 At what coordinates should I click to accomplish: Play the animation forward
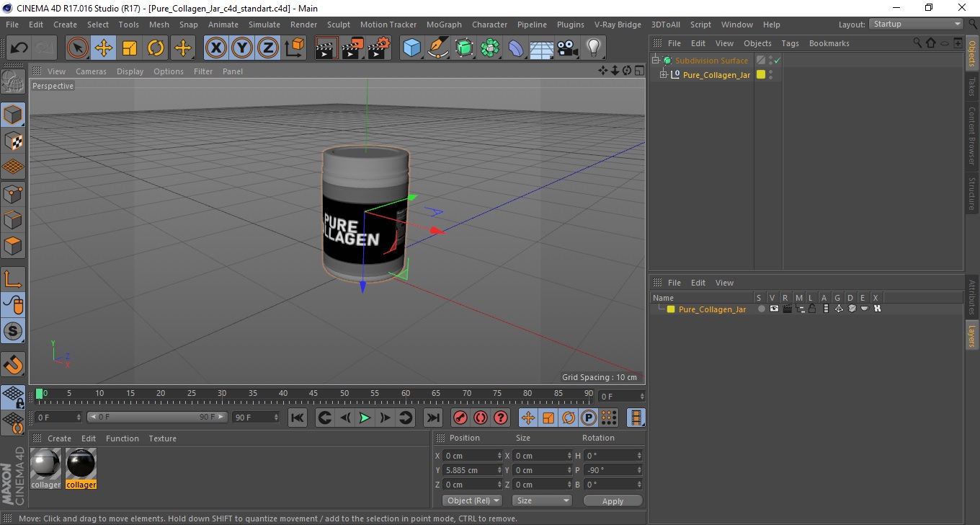click(365, 418)
